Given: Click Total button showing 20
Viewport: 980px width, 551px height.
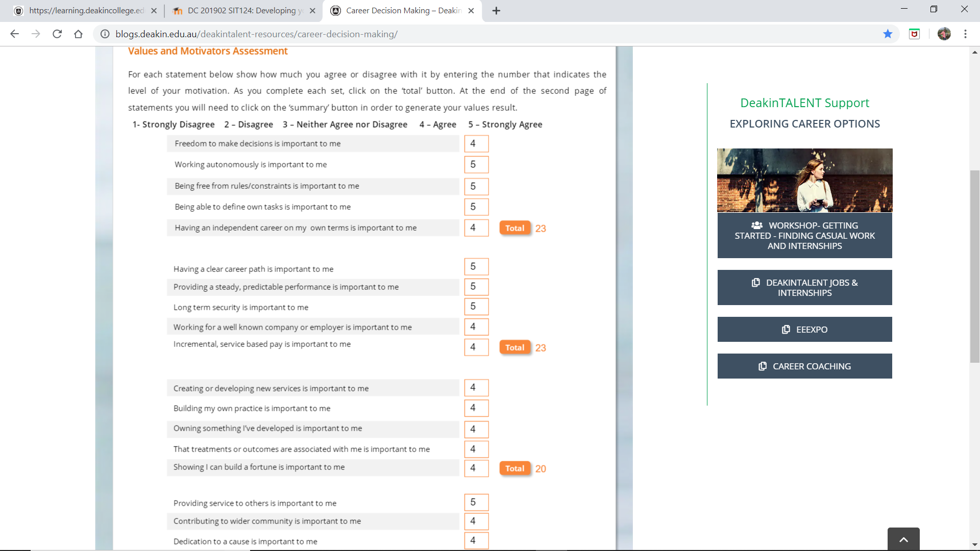Looking at the screenshot, I should tap(514, 468).
